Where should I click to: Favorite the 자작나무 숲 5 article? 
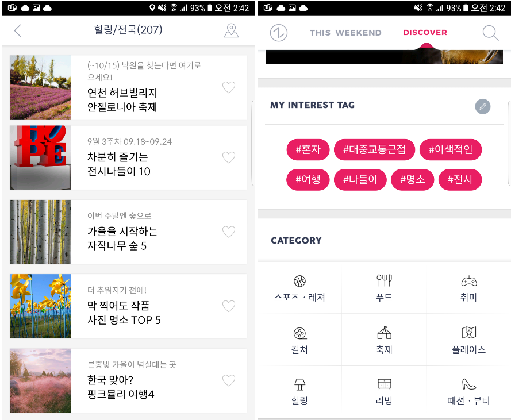229,232
